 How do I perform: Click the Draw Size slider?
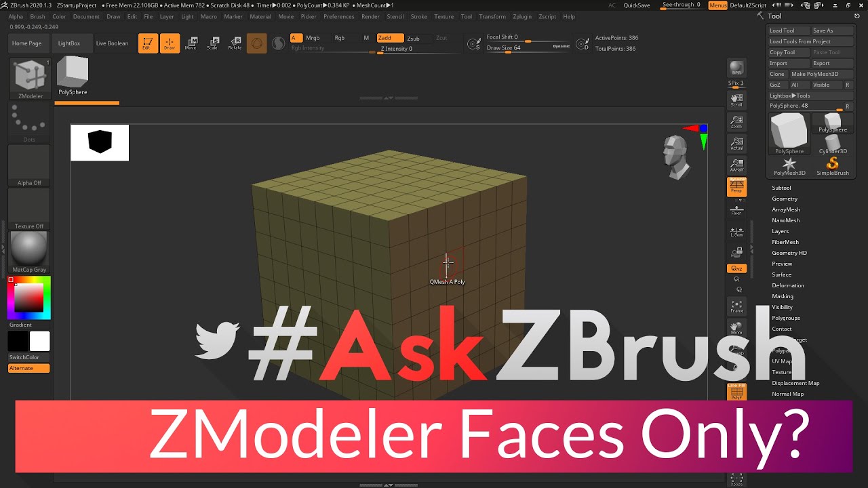click(x=530, y=48)
